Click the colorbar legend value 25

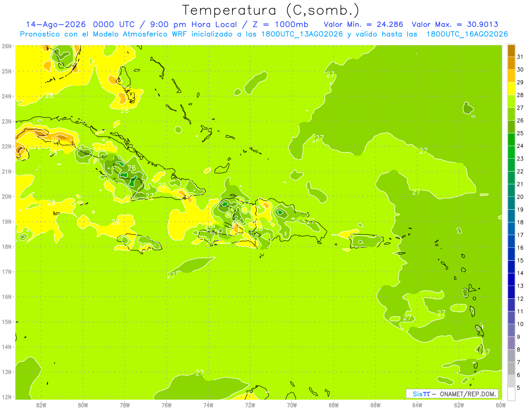click(x=520, y=133)
